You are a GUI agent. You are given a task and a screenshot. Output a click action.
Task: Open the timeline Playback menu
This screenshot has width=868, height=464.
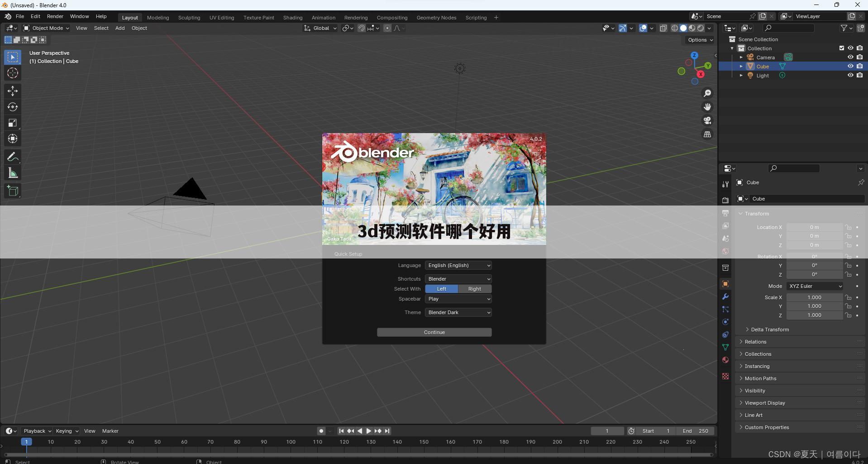(x=38, y=431)
